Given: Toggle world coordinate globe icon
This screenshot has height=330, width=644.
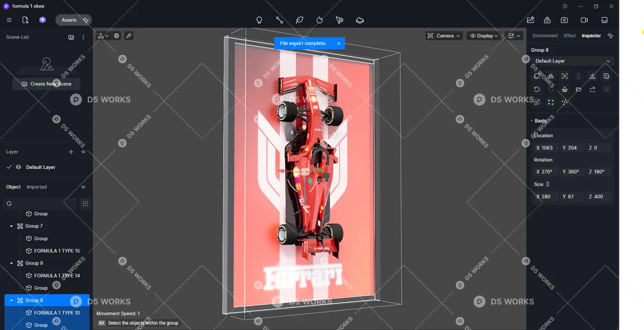Looking at the screenshot, I should coord(117,36).
